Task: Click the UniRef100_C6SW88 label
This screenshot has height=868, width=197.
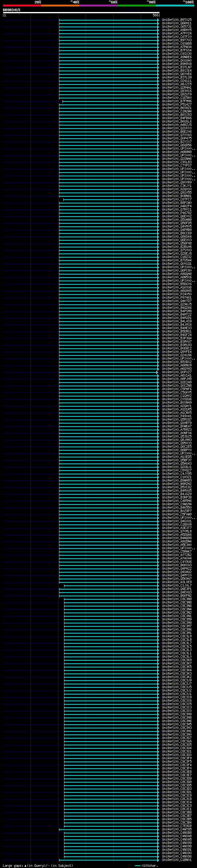Action: [176, 43]
